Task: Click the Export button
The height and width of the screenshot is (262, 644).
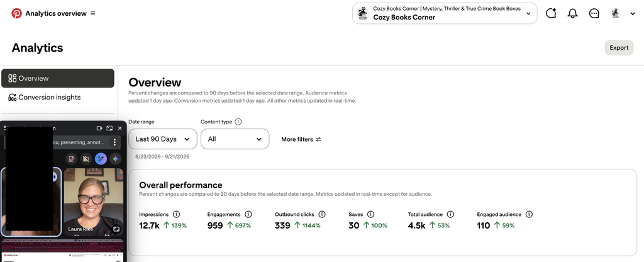Action: [619, 48]
